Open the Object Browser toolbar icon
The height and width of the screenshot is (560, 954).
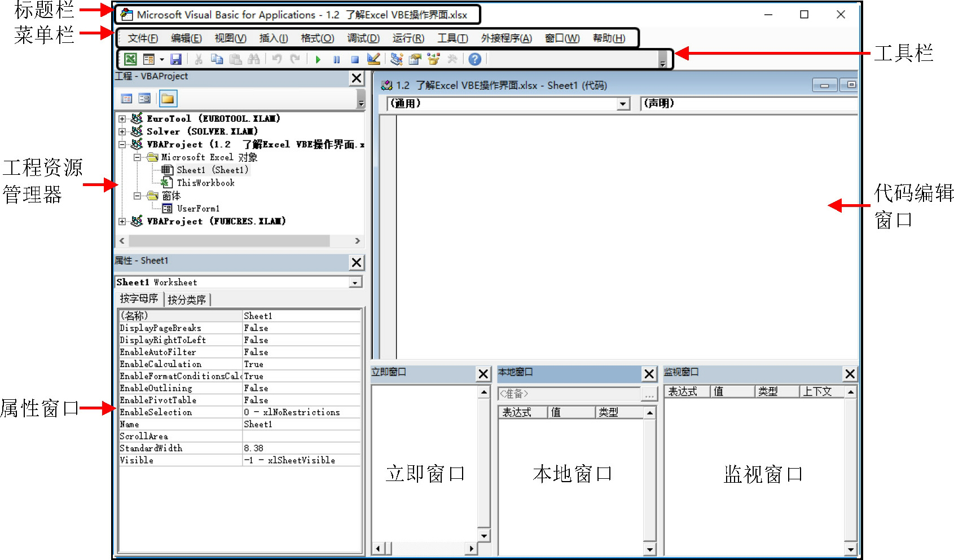click(x=433, y=59)
